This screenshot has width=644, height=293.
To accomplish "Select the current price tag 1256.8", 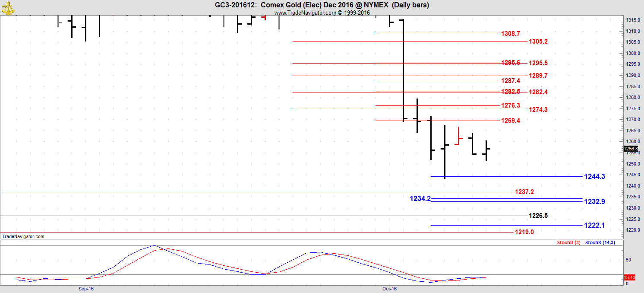I will 631,149.
